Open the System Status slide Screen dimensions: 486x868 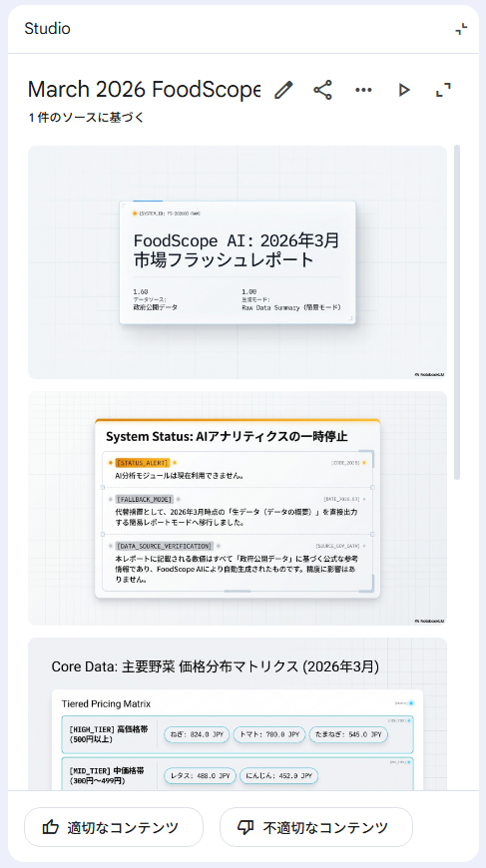click(x=238, y=508)
